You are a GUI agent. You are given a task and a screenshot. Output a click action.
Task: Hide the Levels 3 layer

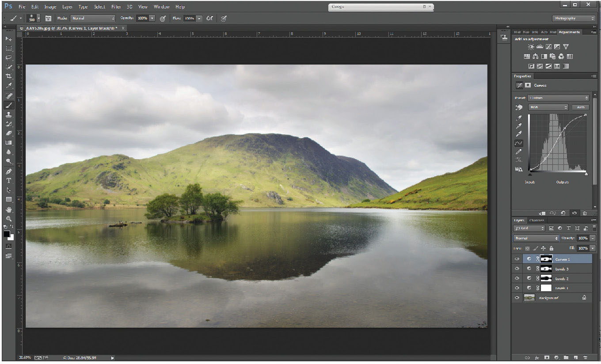click(517, 269)
